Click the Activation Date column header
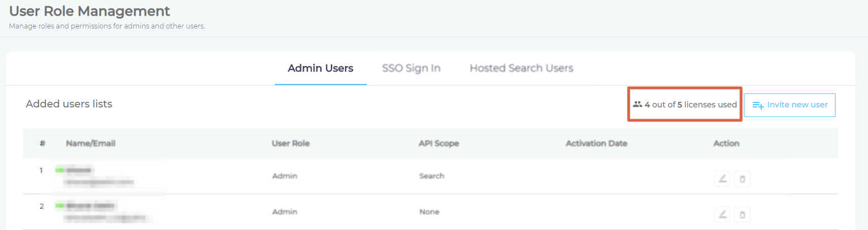The width and height of the screenshot is (868, 230). point(596,143)
